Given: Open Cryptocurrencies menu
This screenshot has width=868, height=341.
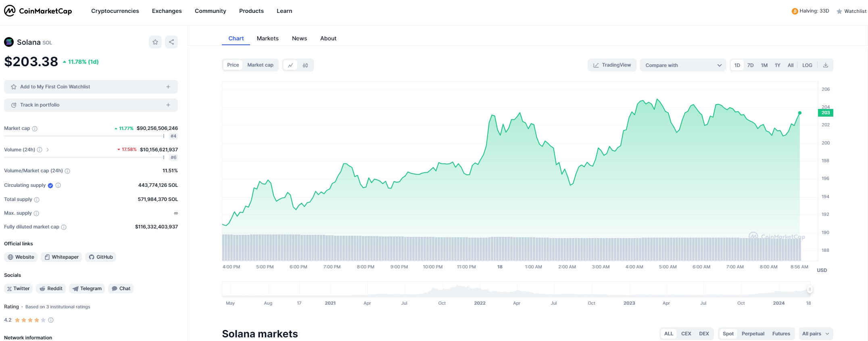Looking at the screenshot, I should click(115, 11).
